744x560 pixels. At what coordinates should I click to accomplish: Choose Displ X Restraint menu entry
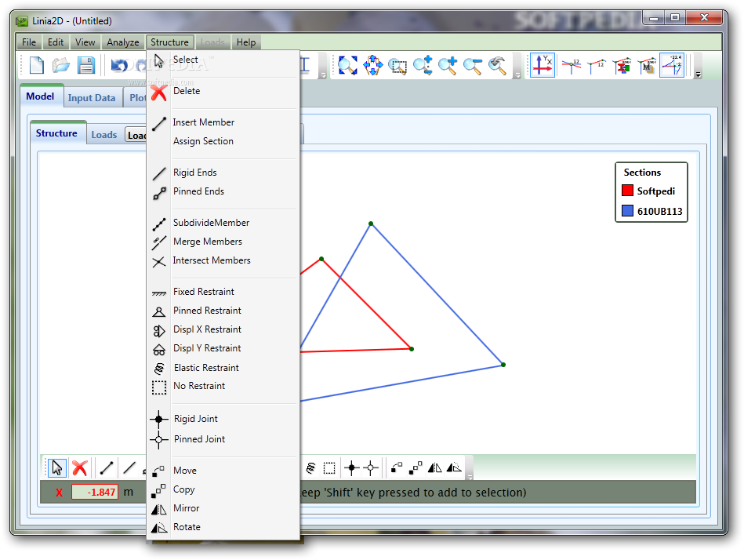pyautogui.click(x=223, y=330)
